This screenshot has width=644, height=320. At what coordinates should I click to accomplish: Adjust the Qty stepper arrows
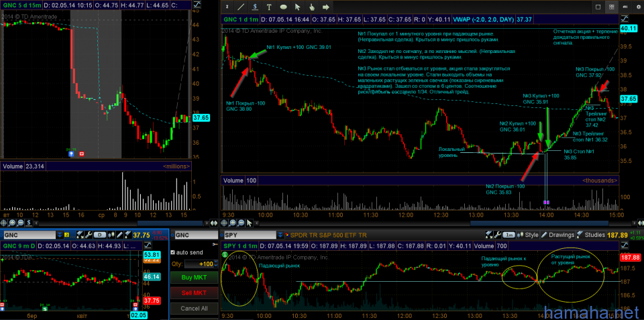pyautogui.click(x=215, y=264)
